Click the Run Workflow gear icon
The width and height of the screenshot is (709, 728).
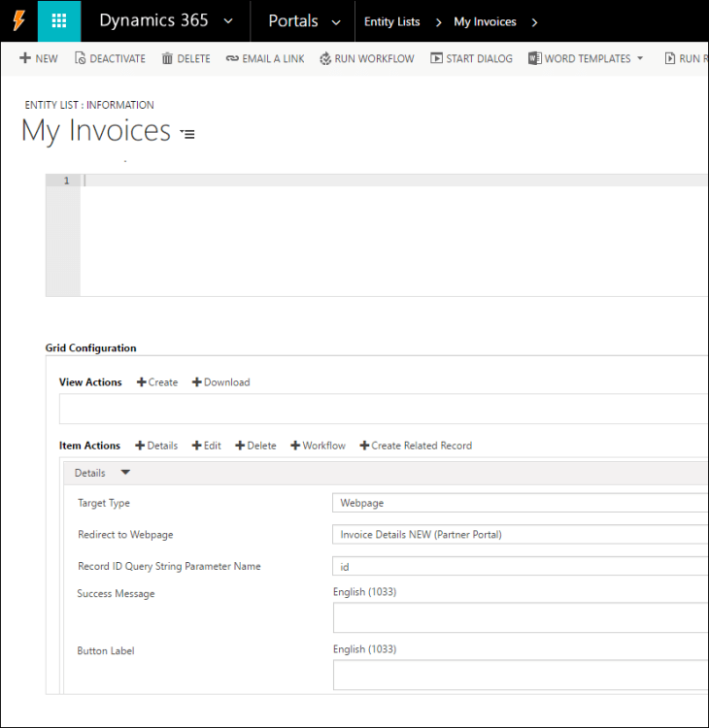point(325,58)
